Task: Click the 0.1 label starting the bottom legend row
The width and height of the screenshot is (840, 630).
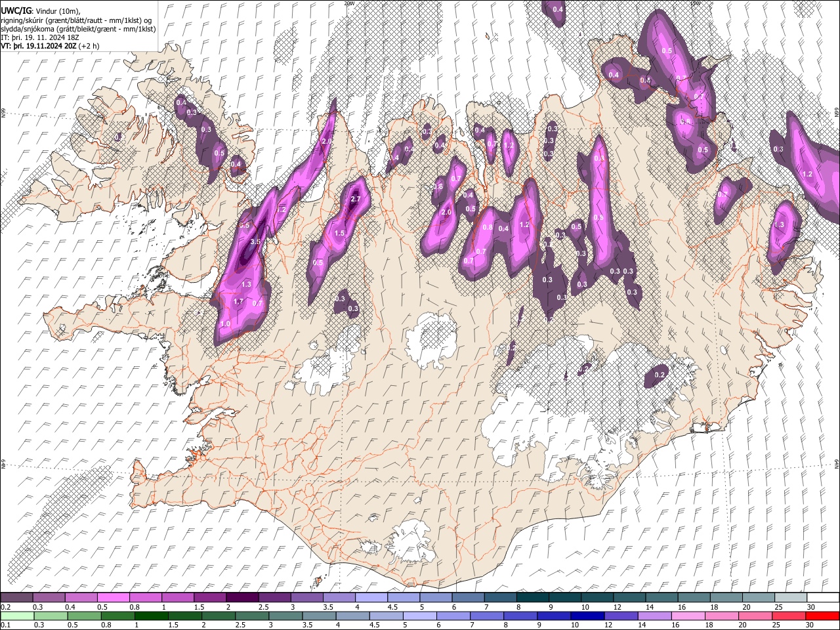Action: click(x=5, y=625)
